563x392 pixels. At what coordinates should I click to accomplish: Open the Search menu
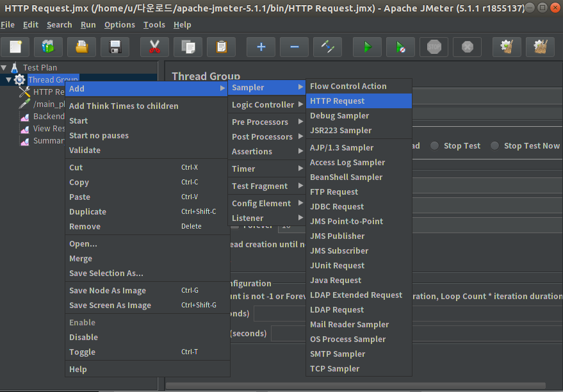pos(59,25)
